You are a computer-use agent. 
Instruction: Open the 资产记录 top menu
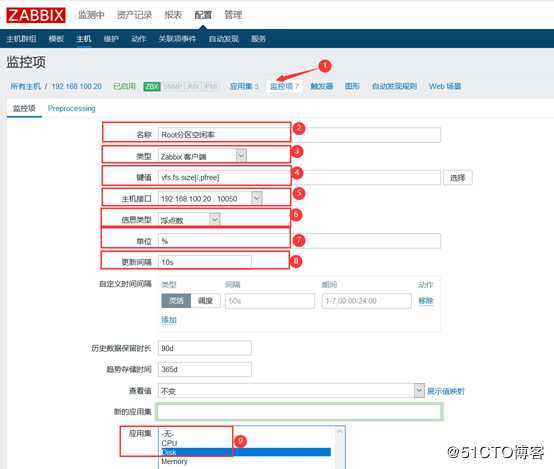134,15
